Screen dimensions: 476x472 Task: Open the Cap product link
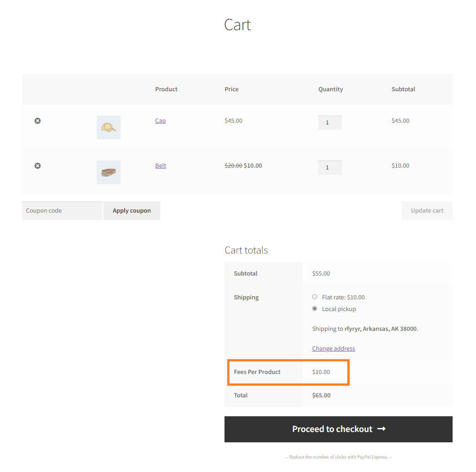160,121
